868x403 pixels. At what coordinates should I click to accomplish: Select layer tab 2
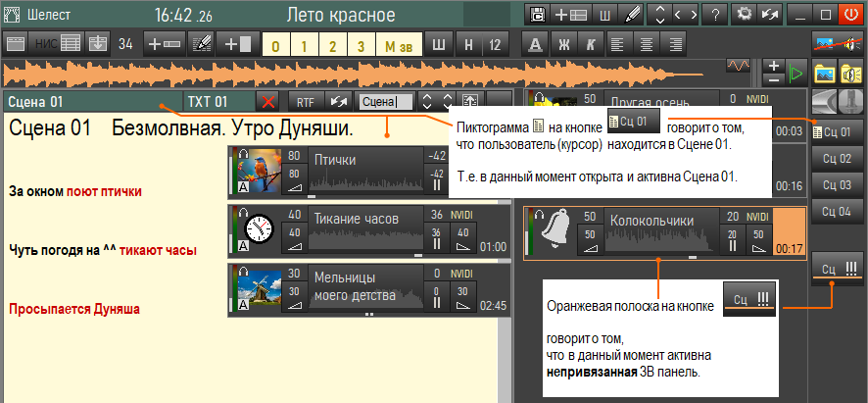point(332,45)
